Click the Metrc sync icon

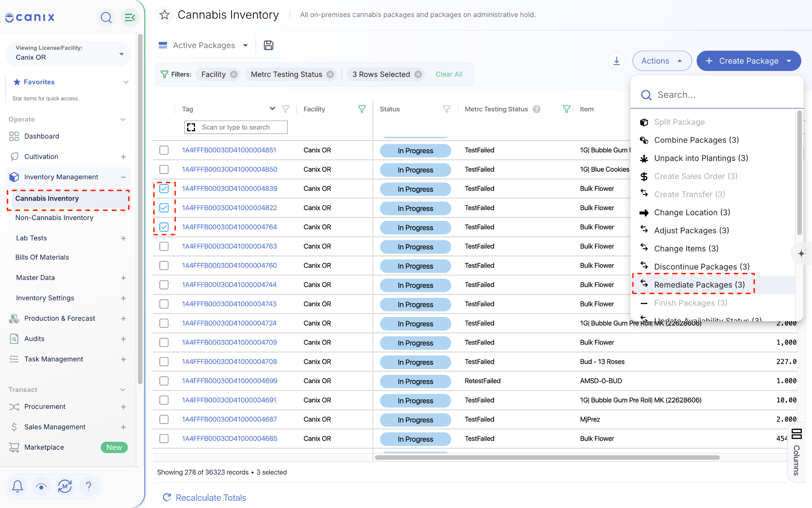[x=65, y=486]
